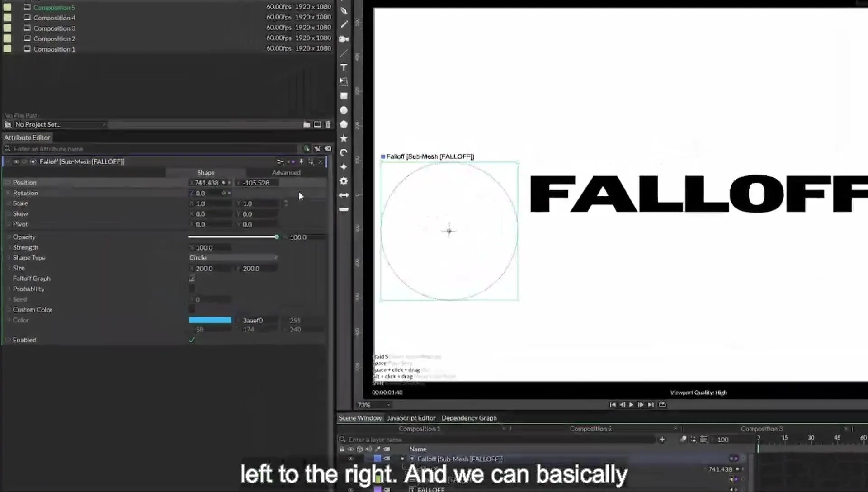The image size is (868, 492).
Task: Open Composition 3 in the assets list
Action: coord(54,28)
